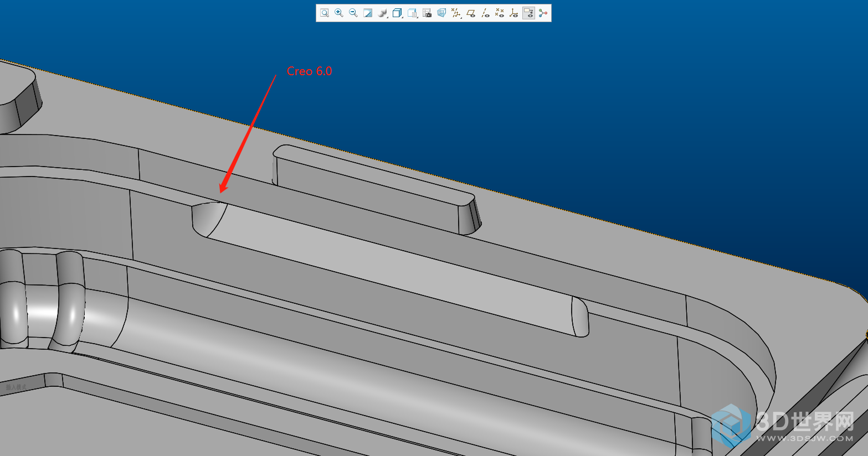Open the Saved Orientations dropdown

pos(412,13)
